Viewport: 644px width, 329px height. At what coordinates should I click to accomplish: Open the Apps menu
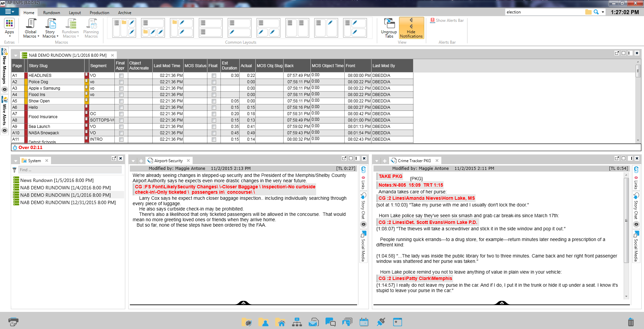pos(9,28)
